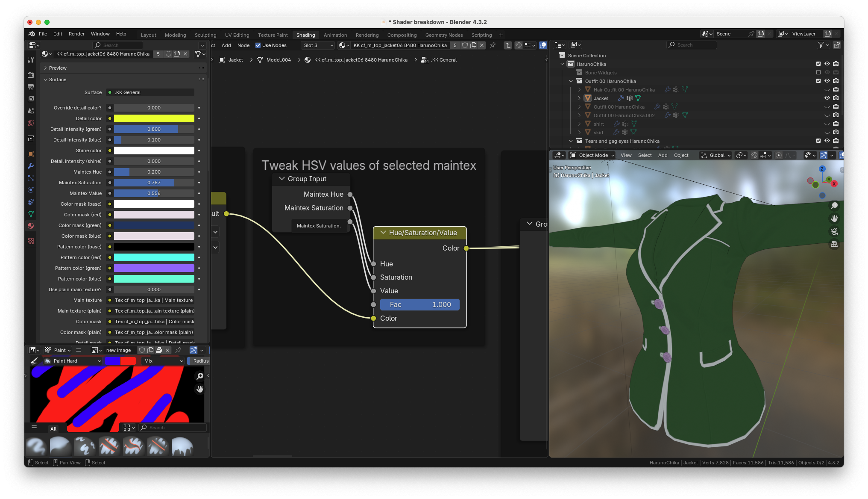The image size is (868, 499).
Task: Click the Render properties tab icon
Action: pyautogui.click(x=31, y=75)
